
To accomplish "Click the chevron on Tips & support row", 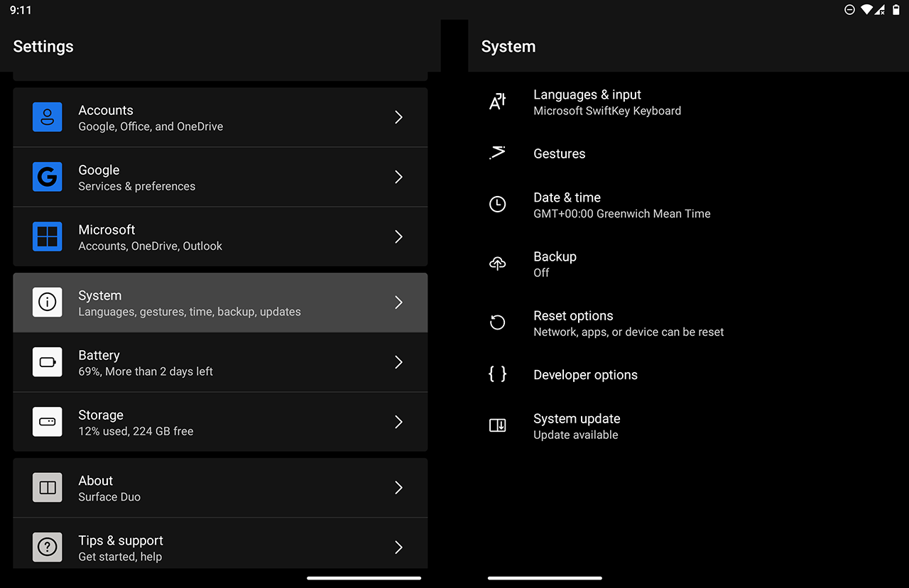I will [398, 548].
